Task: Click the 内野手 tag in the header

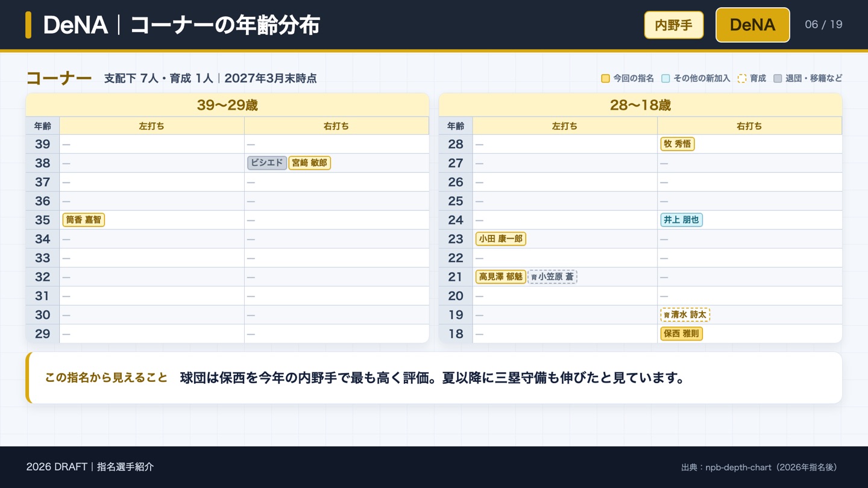Action: click(674, 25)
